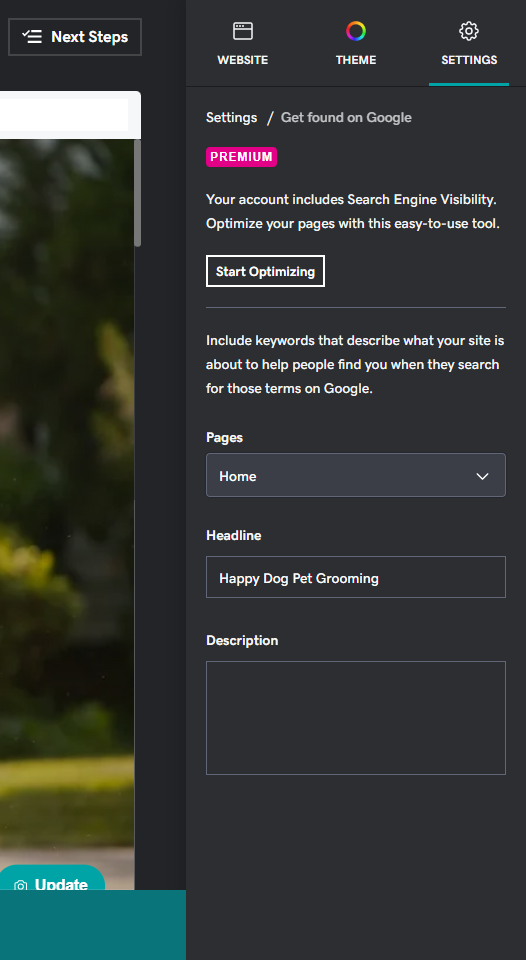Click the Settings gear icon
The image size is (526, 960).
[469, 31]
